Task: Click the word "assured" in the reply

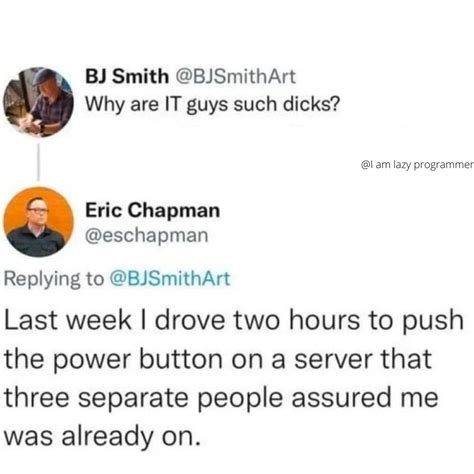Action: pyautogui.click(x=341, y=398)
